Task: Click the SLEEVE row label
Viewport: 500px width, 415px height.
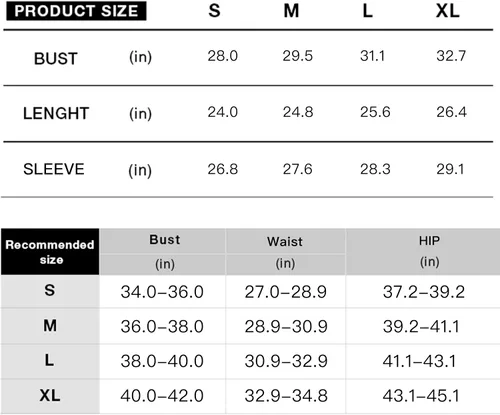Action: [54, 169]
